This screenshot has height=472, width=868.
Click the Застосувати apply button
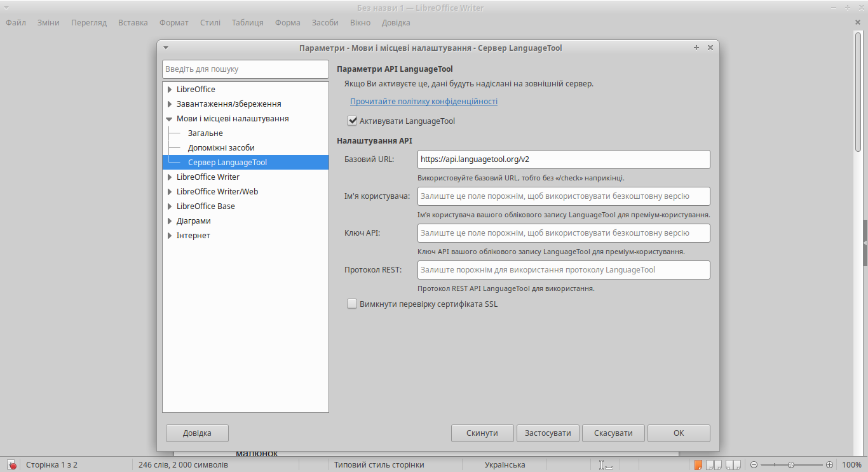548,433
